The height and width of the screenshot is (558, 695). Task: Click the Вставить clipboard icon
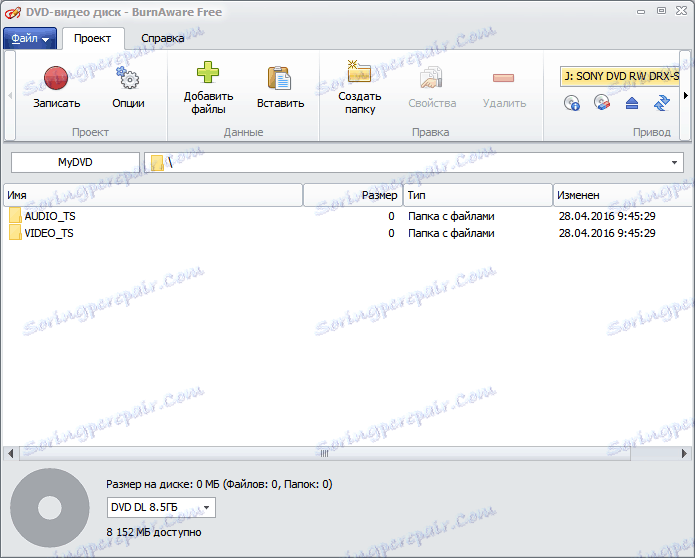280,78
